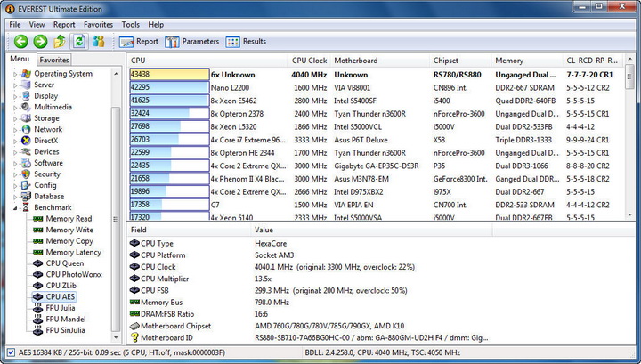
Task: Select the Server tree icon
Action: 26,85
